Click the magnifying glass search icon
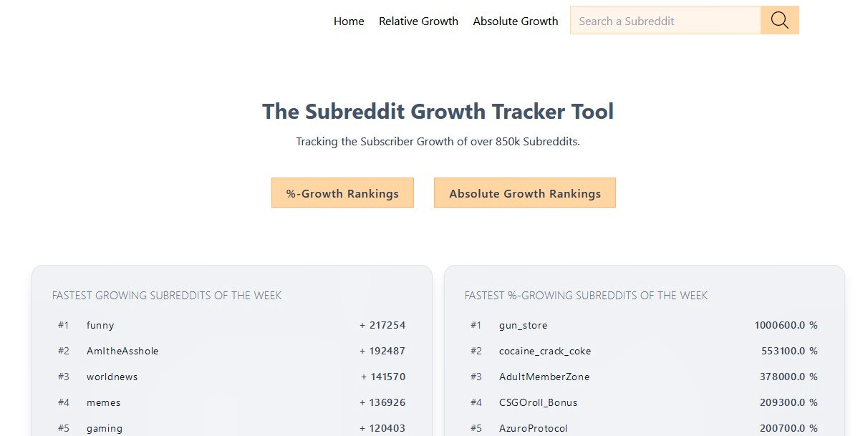This screenshot has width=868, height=436. pyautogui.click(x=780, y=20)
